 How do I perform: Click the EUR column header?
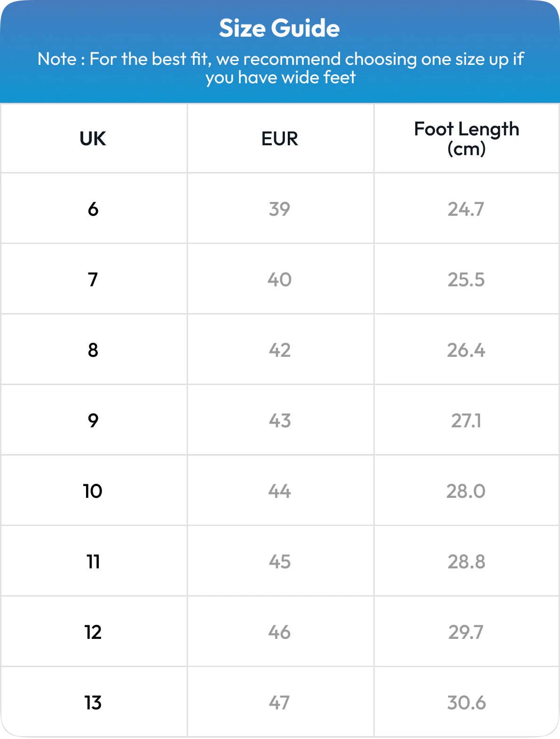280,139
